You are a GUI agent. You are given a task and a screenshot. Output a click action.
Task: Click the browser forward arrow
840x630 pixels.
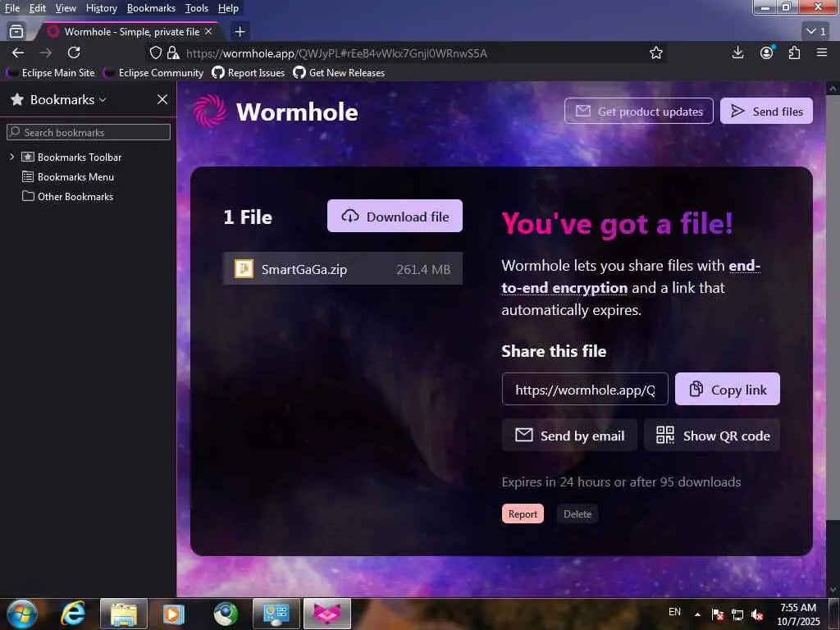[46, 52]
